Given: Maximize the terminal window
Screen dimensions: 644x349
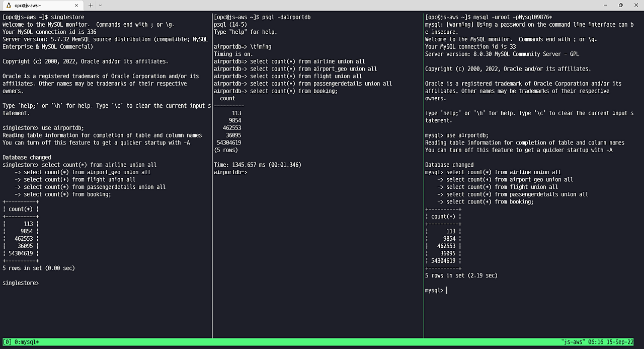Looking at the screenshot, I should tap(620, 5).
